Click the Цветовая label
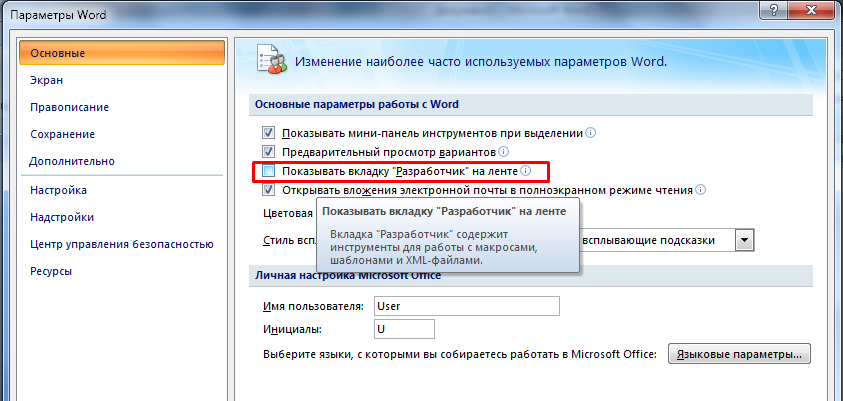Image resolution: width=843 pixels, height=401 pixels. click(x=288, y=213)
